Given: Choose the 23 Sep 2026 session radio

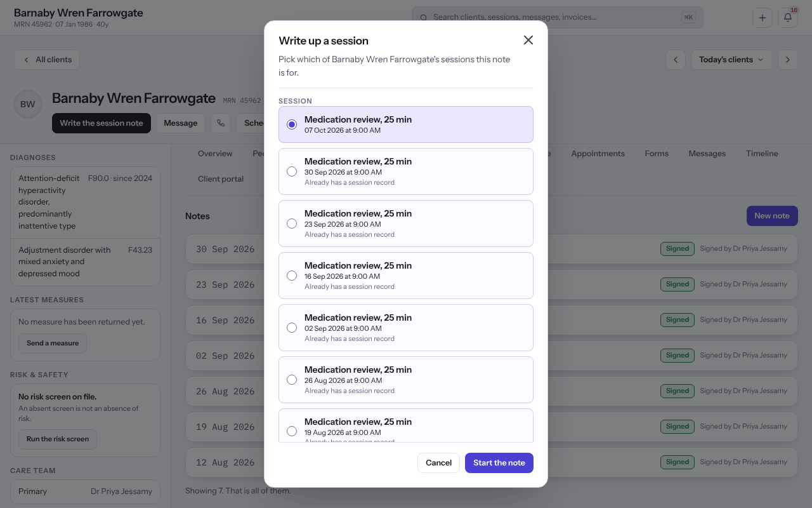Looking at the screenshot, I should [x=292, y=224].
